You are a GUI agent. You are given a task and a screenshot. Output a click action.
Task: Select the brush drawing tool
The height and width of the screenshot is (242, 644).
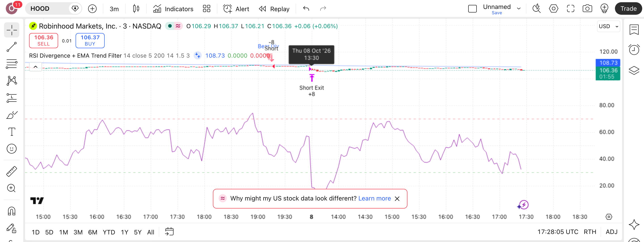[x=12, y=115]
